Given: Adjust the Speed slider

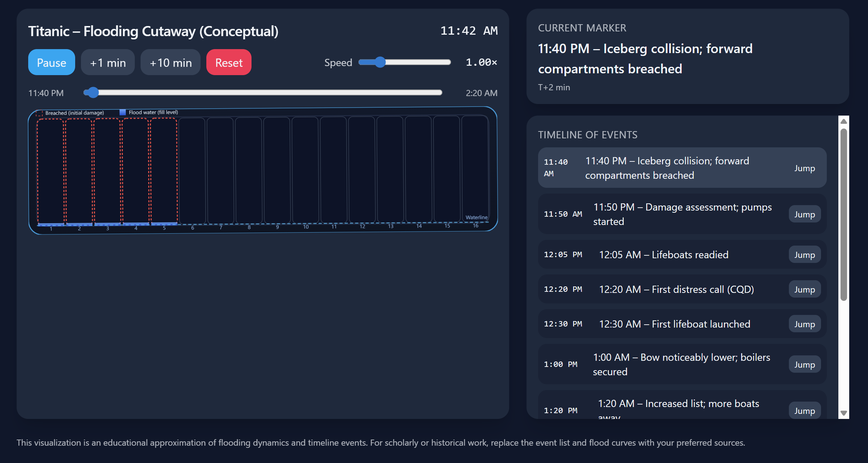Looking at the screenshot, I should coord(405,62).
